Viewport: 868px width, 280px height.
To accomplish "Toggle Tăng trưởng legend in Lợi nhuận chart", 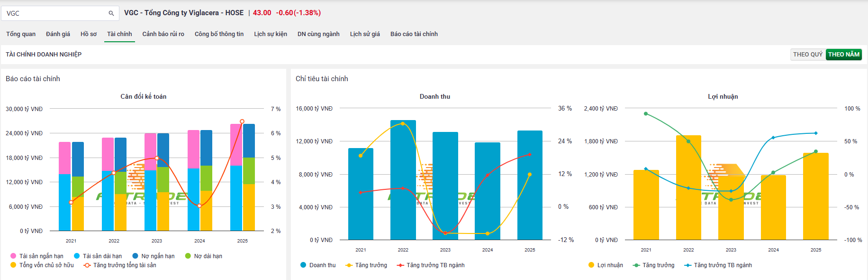I will pos(654,265).
